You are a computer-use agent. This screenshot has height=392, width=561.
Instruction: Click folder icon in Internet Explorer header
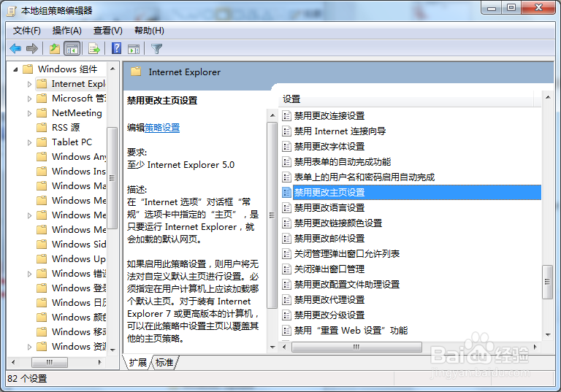136,72
